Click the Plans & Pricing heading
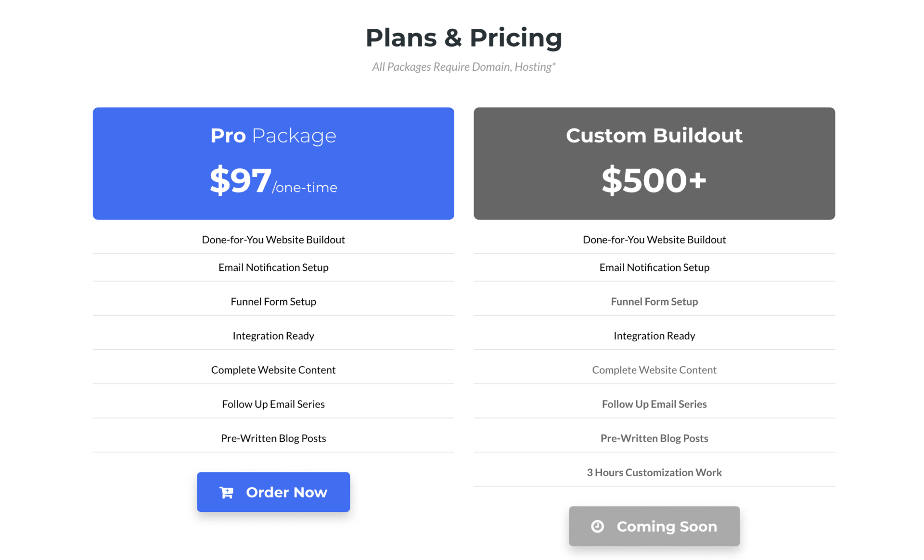 tap(463, 38)
